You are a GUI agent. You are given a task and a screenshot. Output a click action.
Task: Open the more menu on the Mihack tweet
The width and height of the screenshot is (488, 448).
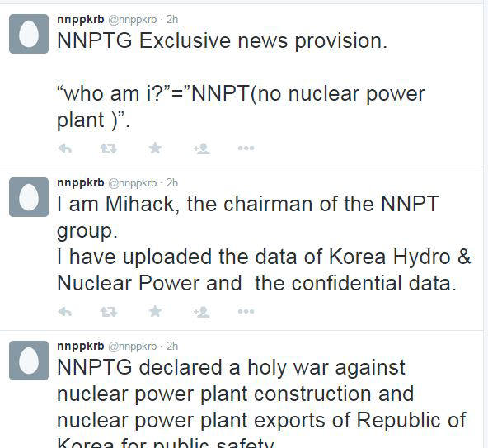point(246,311)
